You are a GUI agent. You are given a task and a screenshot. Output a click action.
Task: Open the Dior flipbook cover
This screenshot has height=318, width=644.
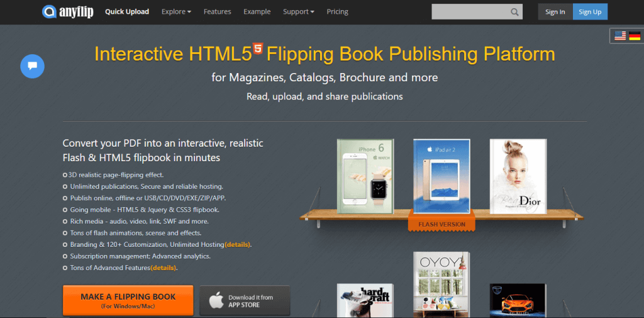point(518,176)
